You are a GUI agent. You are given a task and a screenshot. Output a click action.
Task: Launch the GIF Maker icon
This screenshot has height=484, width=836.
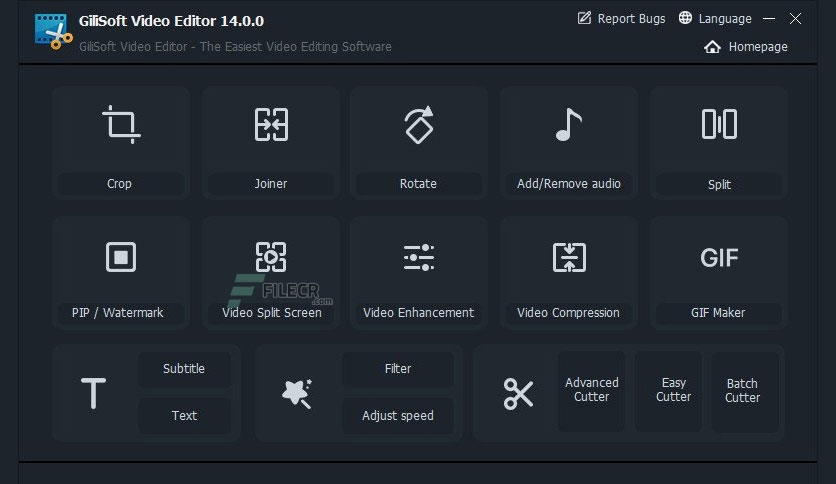point(719,258)
